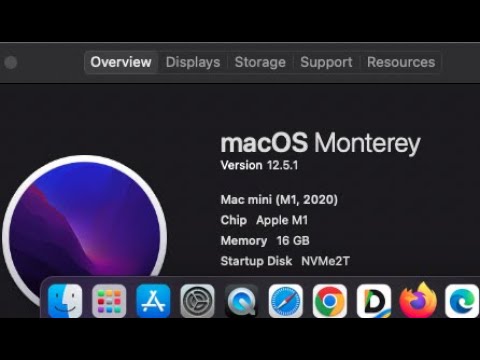
Task: Open the D-logo app in Dock
Action: [374, 301]
